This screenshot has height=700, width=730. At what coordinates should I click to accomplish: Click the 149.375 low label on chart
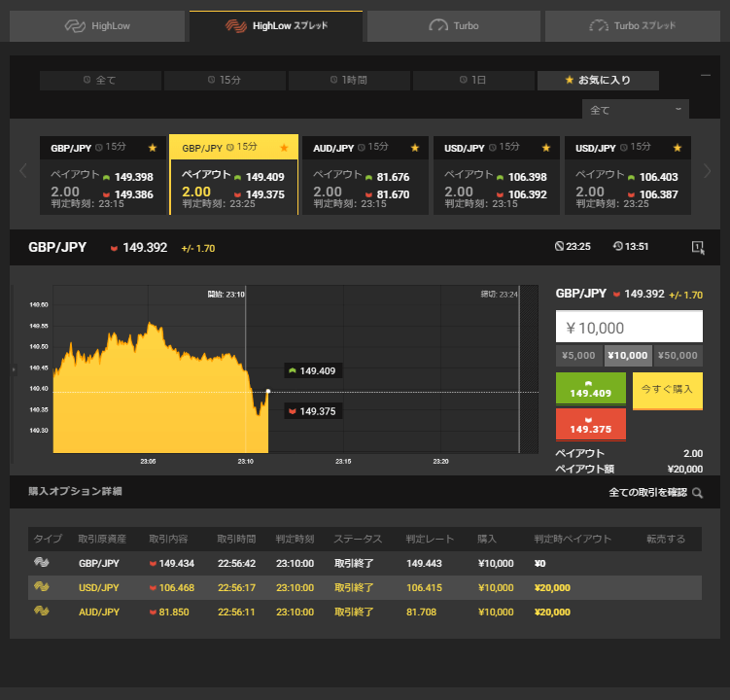coord(313,411)
